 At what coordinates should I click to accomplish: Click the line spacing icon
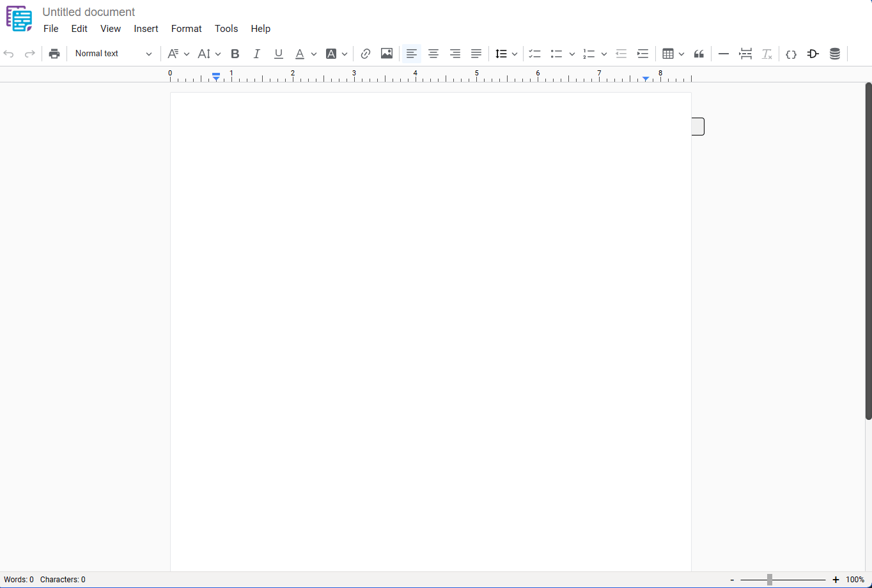501,54
